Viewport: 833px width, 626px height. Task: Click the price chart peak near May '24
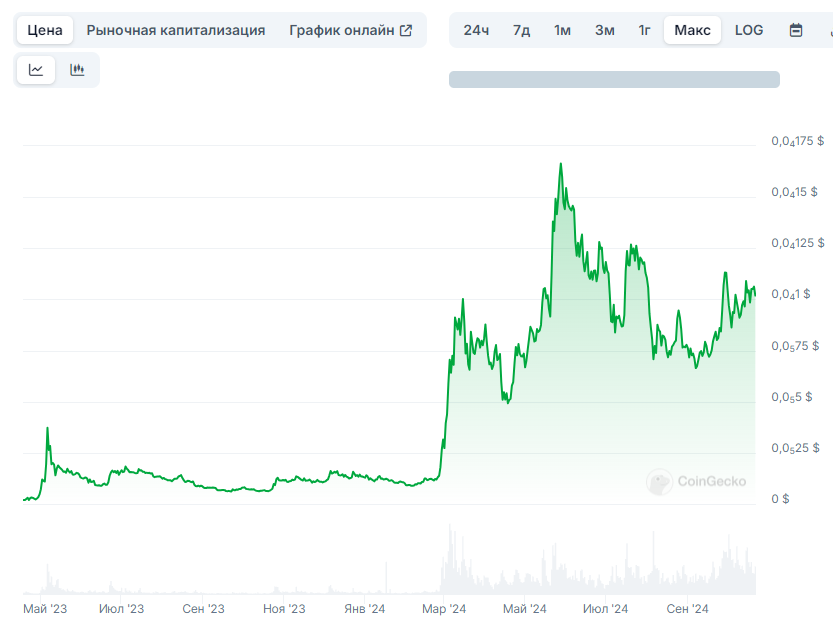pyautogui.click(x=561, y=165)
